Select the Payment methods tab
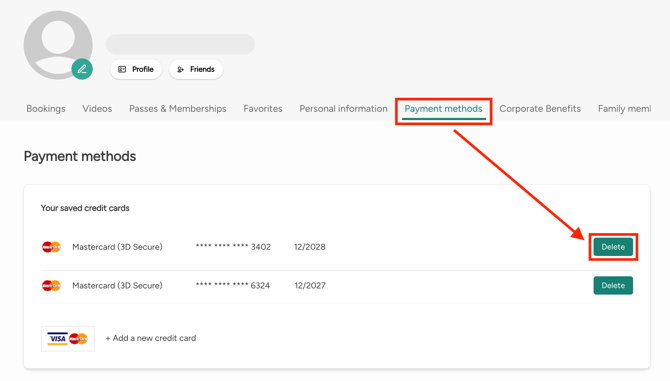This screenshot has height=381, width=670. [444, 109]
